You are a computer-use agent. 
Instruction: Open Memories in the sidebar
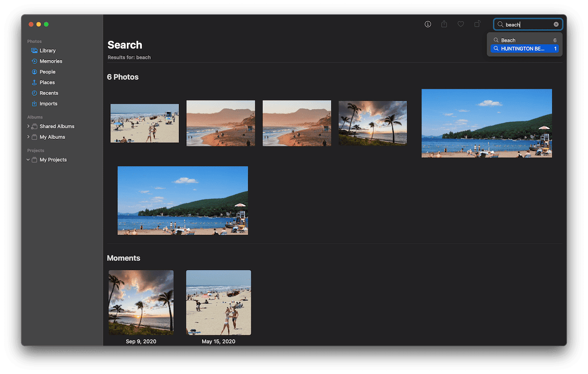pos(51,61)
